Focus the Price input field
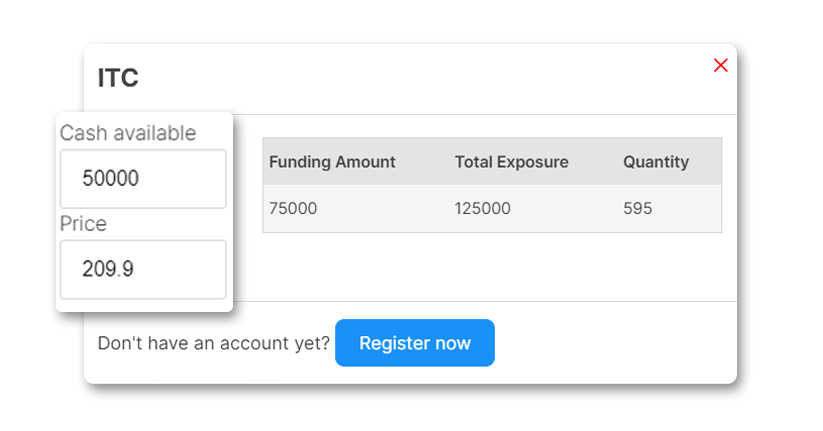Image resolution: width=823 pixels, height=431 pixels. pyautogui.click(x=143, y=269)
